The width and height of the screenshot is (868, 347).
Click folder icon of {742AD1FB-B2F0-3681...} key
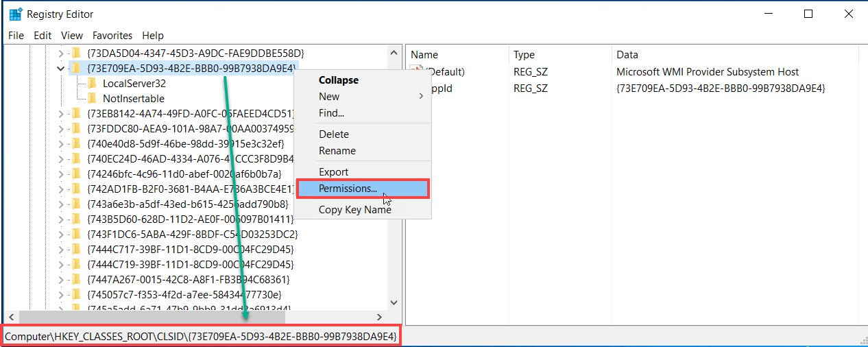(x=77, y=189)
